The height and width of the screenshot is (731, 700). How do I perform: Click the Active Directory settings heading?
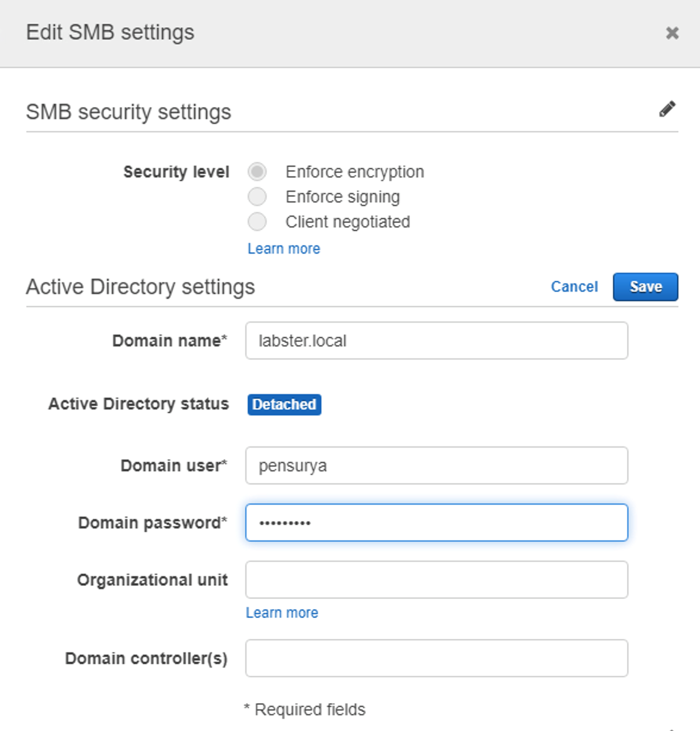click(140, 286)
